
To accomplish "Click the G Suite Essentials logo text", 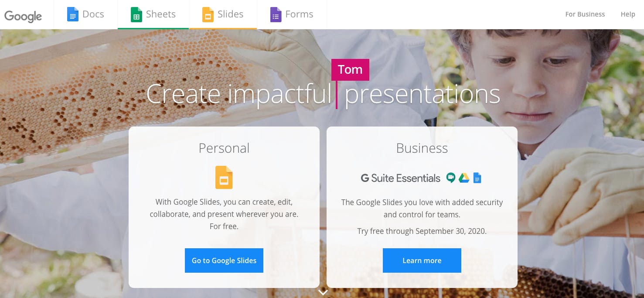I will click(x=401, y=178).
